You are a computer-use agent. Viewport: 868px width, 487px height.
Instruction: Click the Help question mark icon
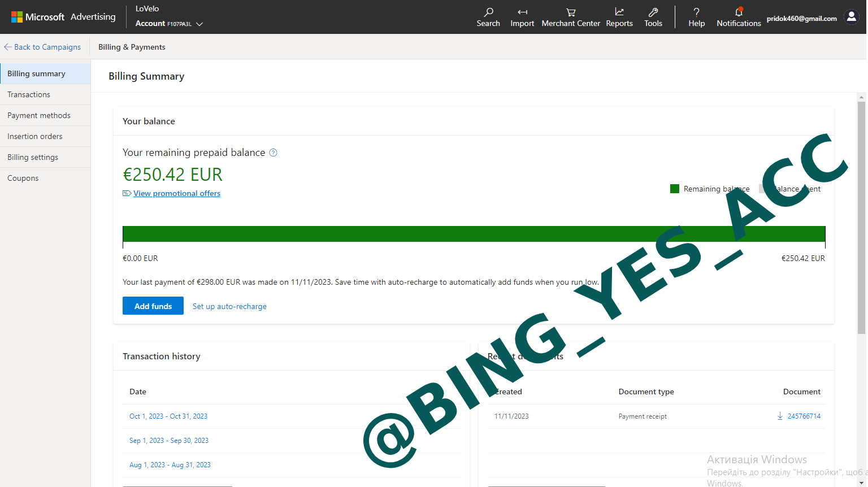click(696, 12)
